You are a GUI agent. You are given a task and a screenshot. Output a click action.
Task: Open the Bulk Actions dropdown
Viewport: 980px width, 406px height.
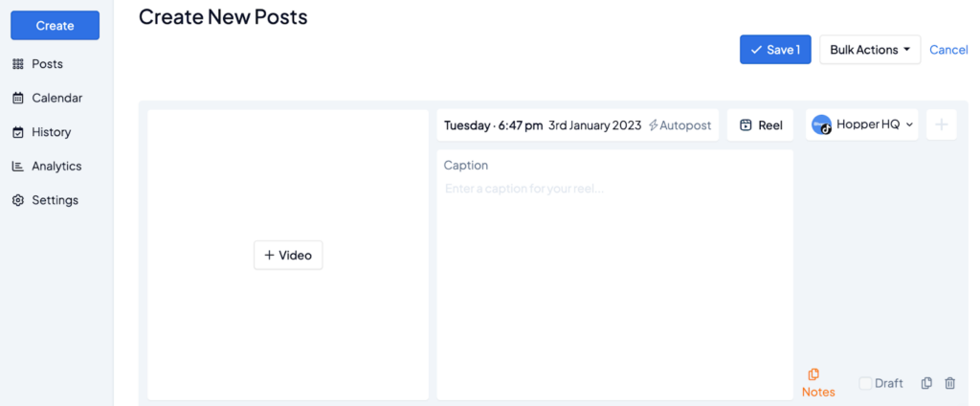pos(869,50)
